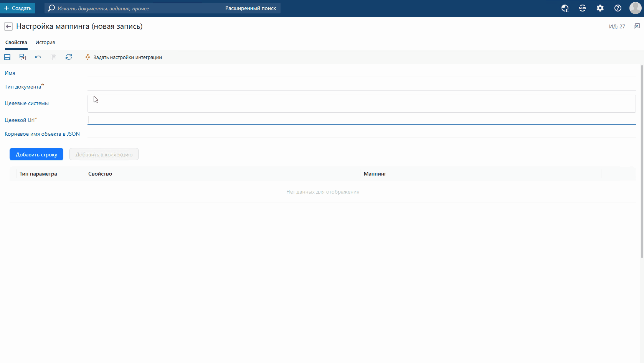Click the user avatar in header
The image size is (644, 363).
click(635, 8)
